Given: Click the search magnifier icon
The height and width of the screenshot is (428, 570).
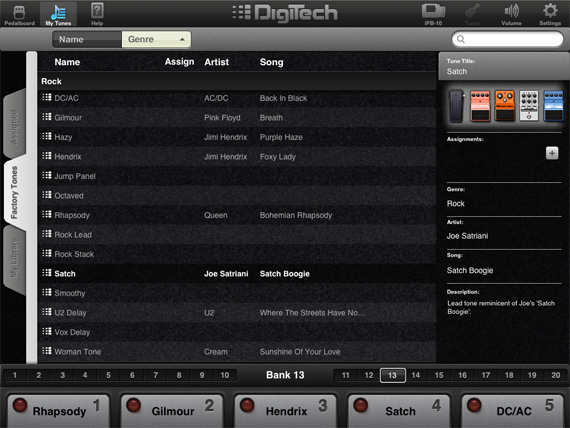Looking at the screenshot, I should (461, 39).
